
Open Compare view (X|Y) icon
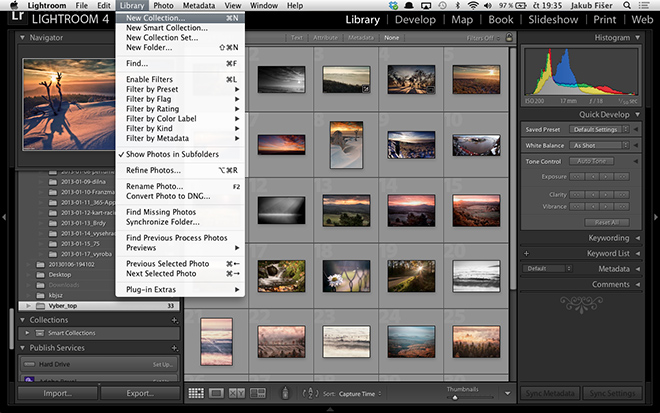(x=236, y=394)
